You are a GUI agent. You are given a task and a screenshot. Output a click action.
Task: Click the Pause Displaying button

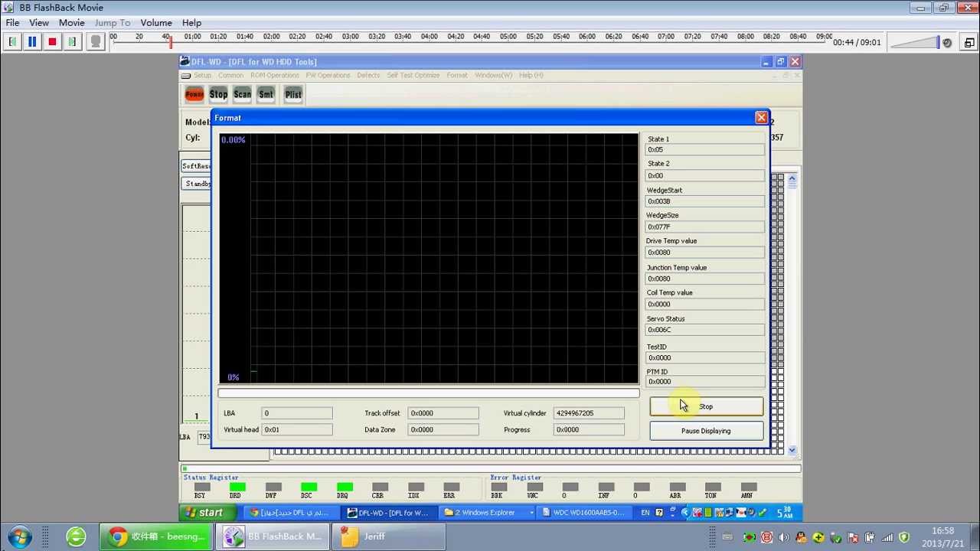[x=706, y=431]
